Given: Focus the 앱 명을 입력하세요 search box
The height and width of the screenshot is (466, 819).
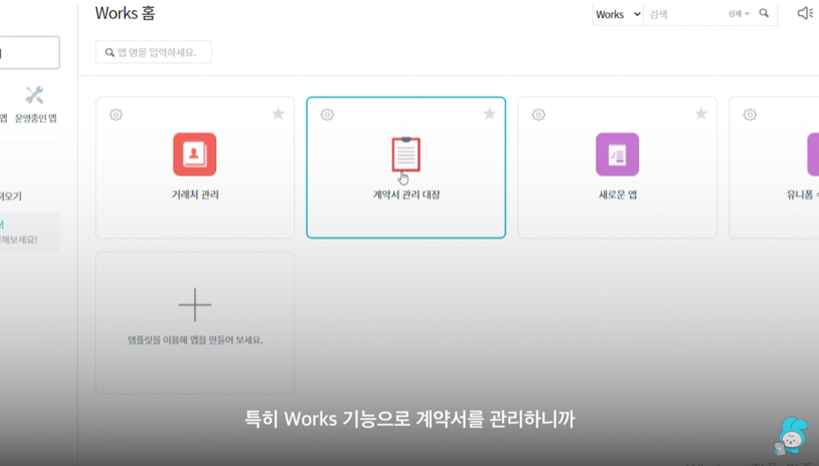Looking at the screenshot, I should pyautogui.click(x=154, y=52).
